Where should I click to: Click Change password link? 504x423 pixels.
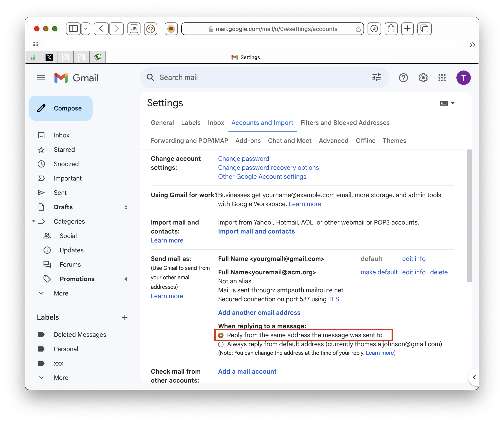click(243, 159)
